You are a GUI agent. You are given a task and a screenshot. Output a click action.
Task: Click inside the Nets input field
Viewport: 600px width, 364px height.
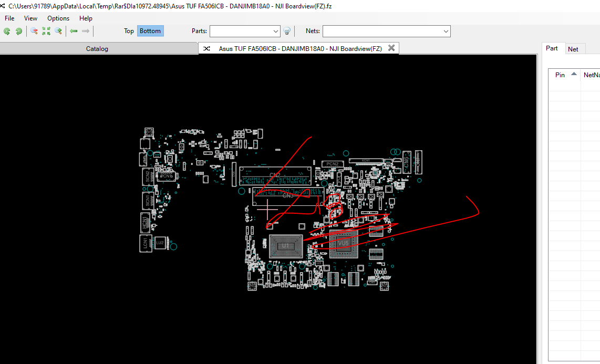click(x=382, y=32)
